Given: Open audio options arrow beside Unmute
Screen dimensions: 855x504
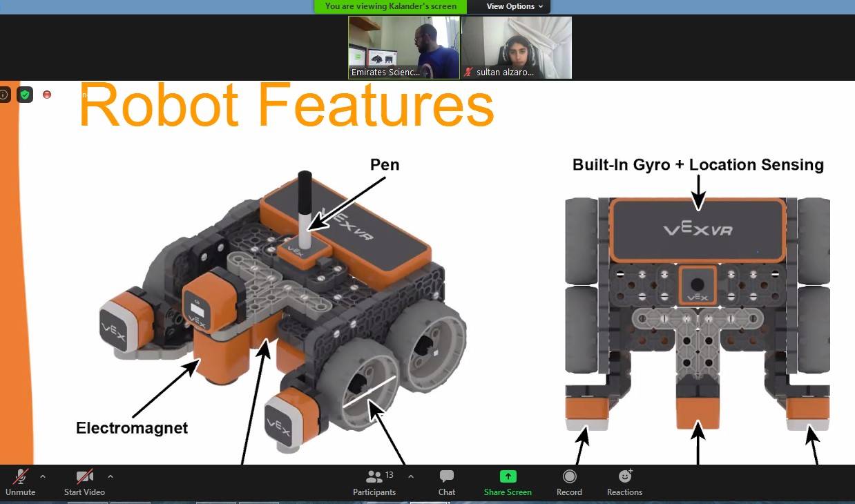Looking at the screenshot, I should [43, 476].
